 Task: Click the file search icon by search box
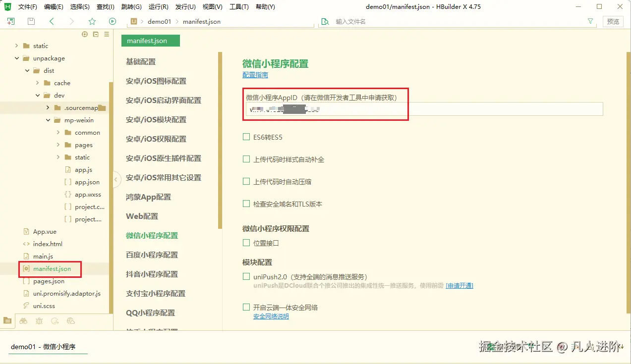[325, 22]
